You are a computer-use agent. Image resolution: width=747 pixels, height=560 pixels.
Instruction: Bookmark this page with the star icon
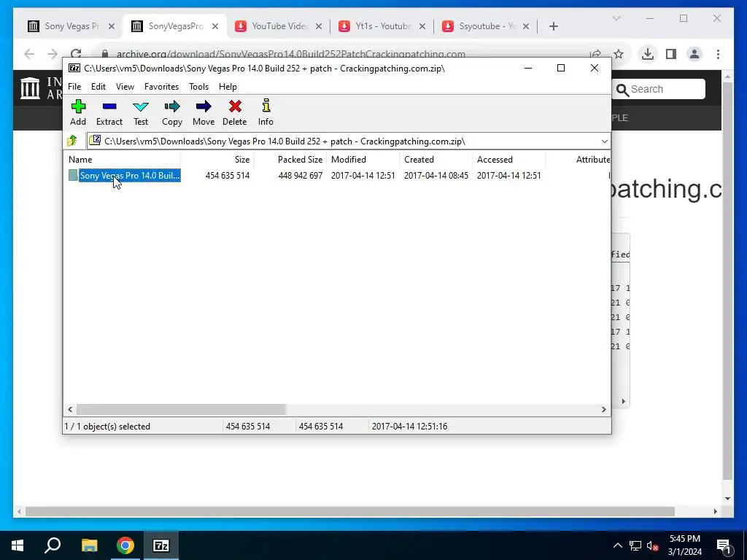coord(619,54)
